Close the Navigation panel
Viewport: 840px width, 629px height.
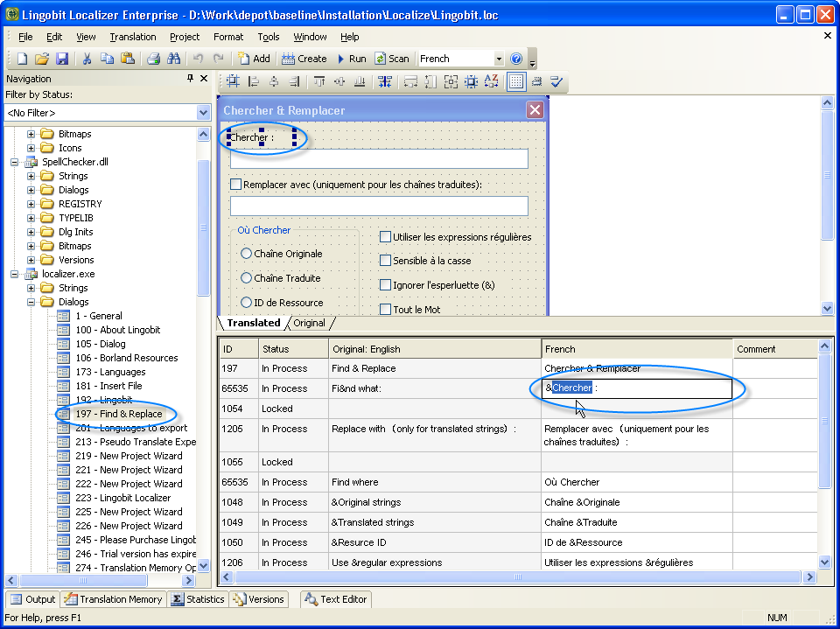[x=204, y=78]
